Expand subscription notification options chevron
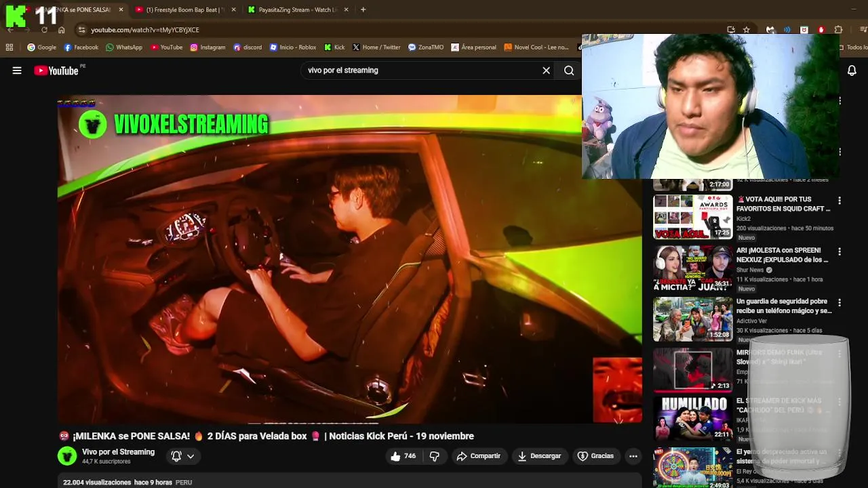This screenshot has width=868, height=488. click(191, 456)
